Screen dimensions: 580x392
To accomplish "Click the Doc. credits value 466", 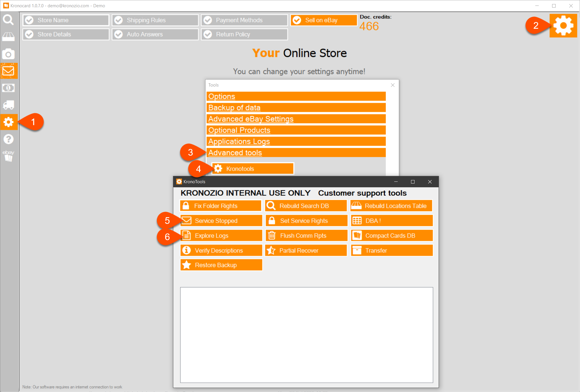I will coord(369,26).
